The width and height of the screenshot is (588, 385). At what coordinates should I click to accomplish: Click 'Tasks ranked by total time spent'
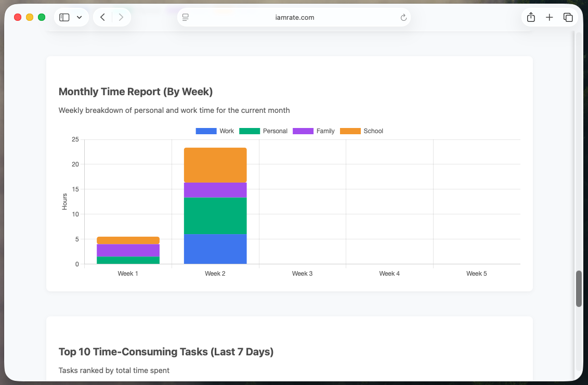click(x=114, y=370)
